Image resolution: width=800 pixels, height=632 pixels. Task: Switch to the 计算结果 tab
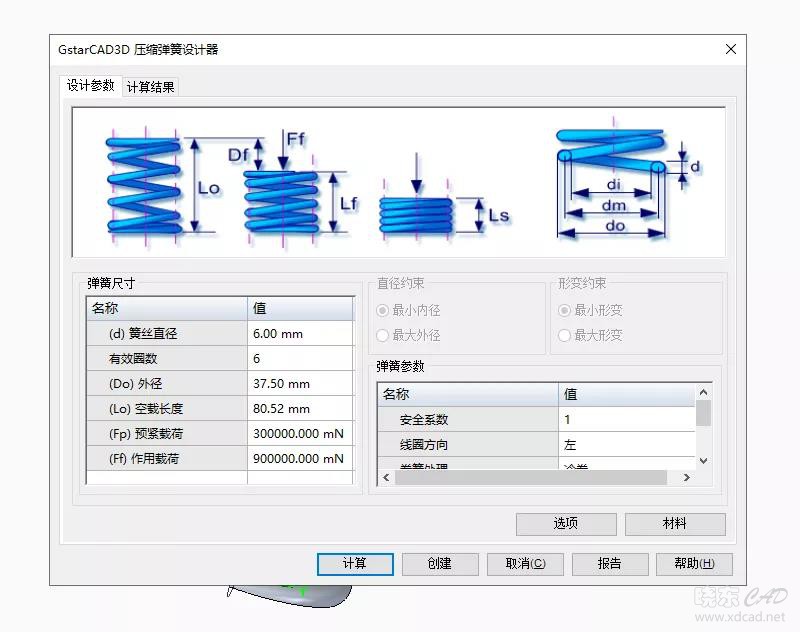pyautogui.click(x=150, y=87)
